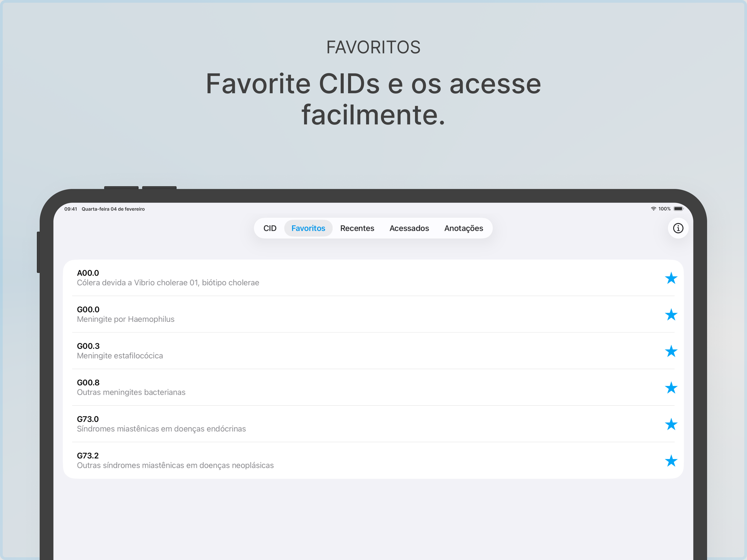Image resolution: width=747 pixels, height=560 pixels.
Task: Select 'Outras meningites bacterianas' text
Action: click(x=131, y=392)
